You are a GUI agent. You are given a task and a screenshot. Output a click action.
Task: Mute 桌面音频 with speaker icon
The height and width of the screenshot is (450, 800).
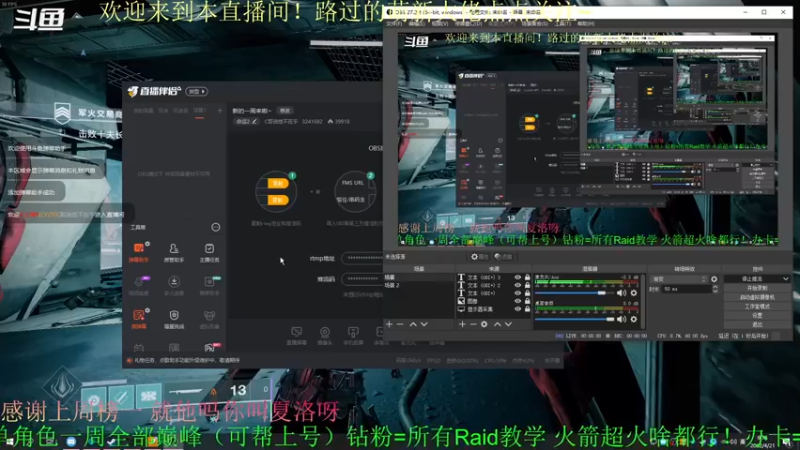621,319
